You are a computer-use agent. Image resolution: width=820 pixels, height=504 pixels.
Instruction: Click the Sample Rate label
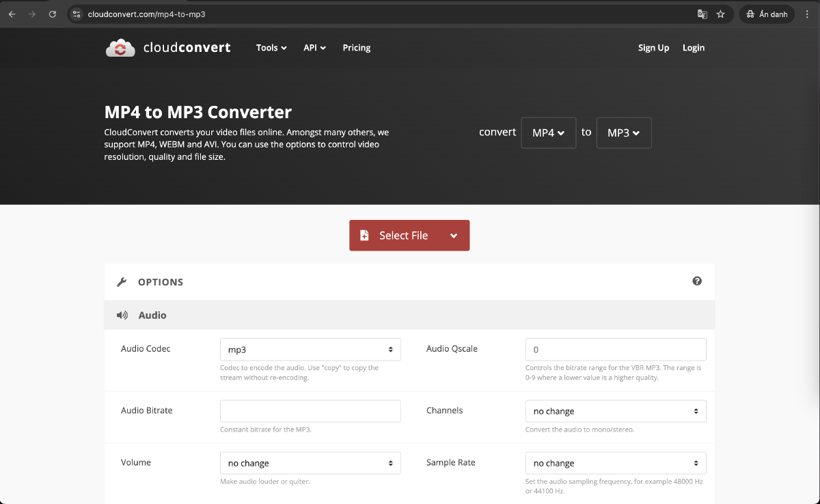pyautogui.click(x=450, y=462)
